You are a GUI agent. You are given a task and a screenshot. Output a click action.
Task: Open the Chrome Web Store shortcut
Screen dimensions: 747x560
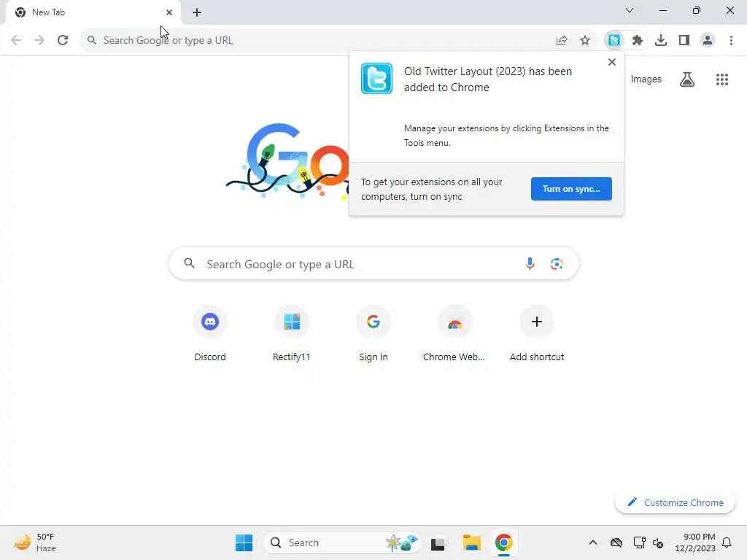[x=454, y=333]
